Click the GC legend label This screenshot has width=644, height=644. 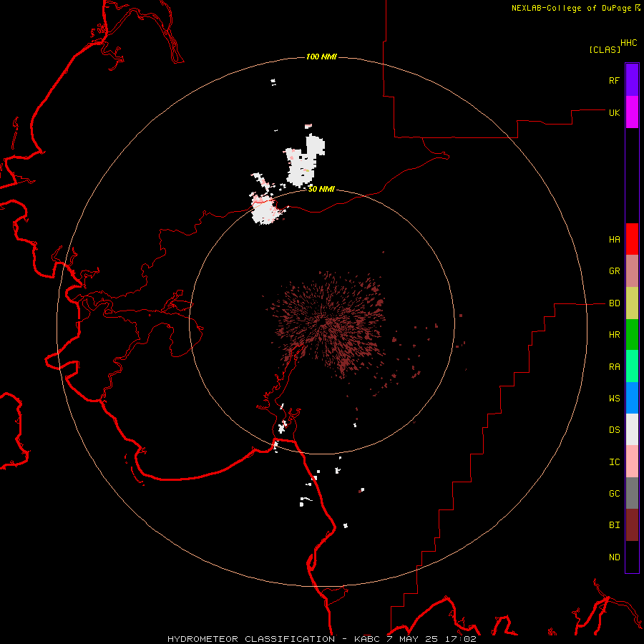click(614, 493)
